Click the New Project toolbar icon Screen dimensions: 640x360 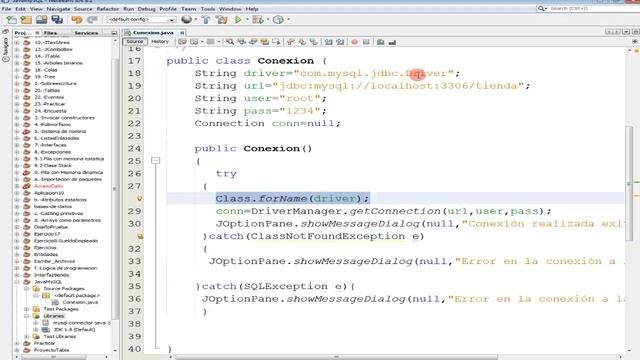pyautogui.click(x=27, y=20)
